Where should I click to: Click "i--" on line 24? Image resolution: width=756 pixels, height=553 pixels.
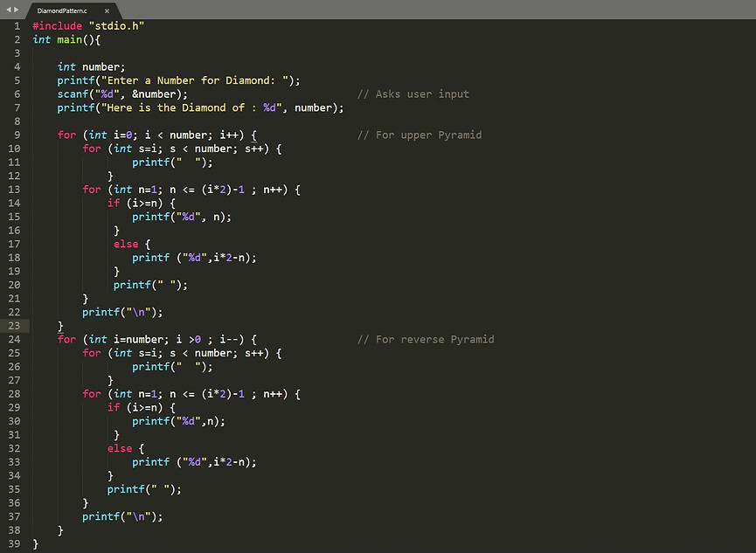[x=229, y=340]
